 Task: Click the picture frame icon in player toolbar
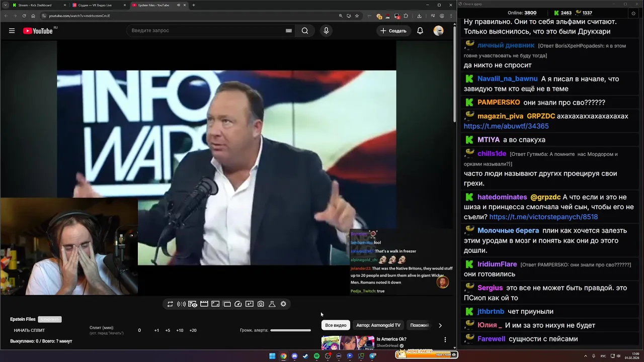215,304
